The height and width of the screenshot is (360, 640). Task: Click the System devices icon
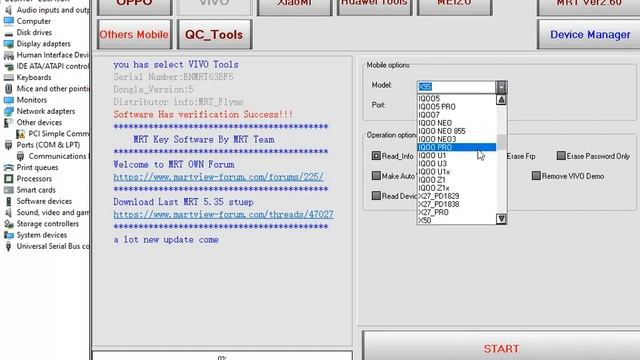[9, 235]
